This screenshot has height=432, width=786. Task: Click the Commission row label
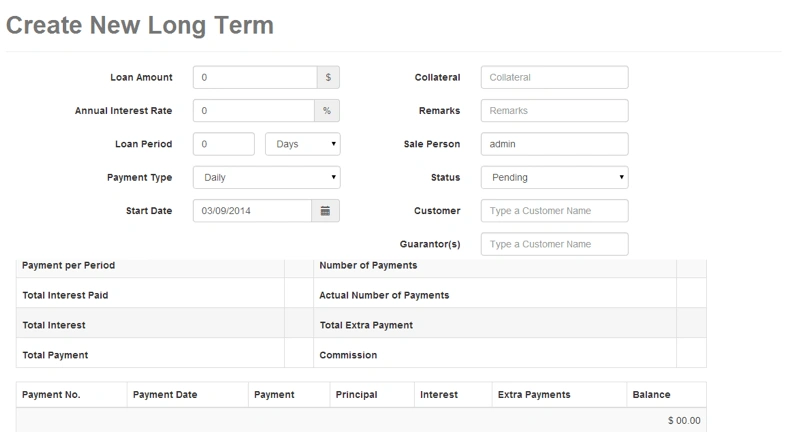[x=348, y=355]
